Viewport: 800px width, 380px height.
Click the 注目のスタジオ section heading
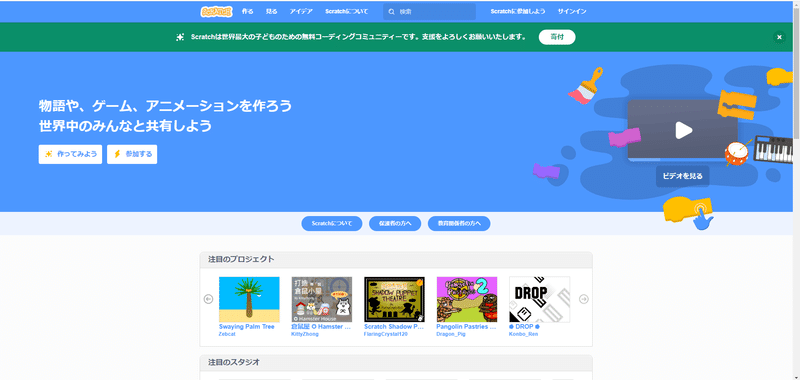click(x=234, y=362)
